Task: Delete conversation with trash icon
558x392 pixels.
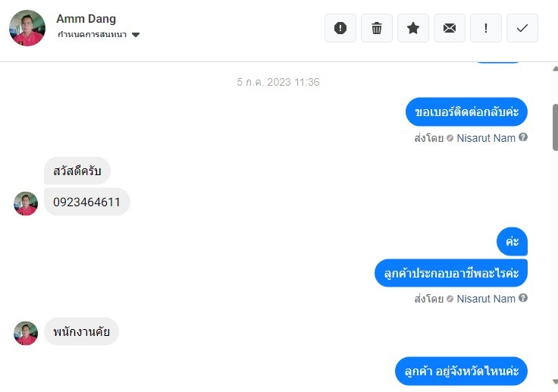Action: click(377, 28)
